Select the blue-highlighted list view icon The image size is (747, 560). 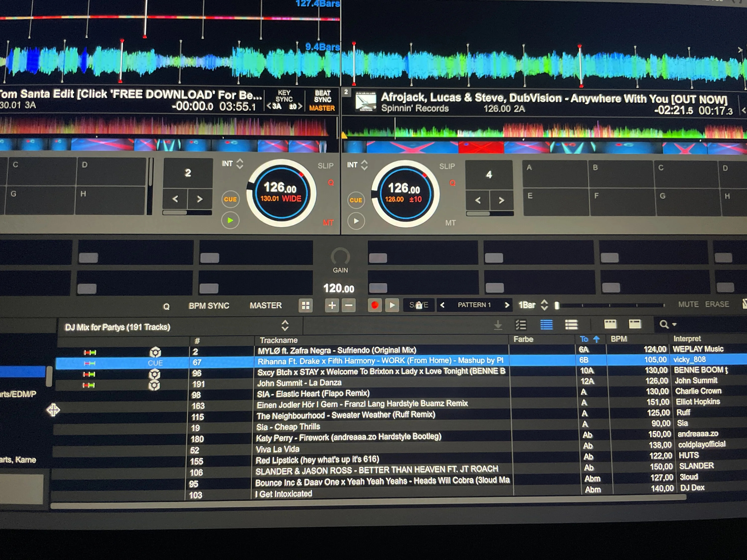pos(546,325)
